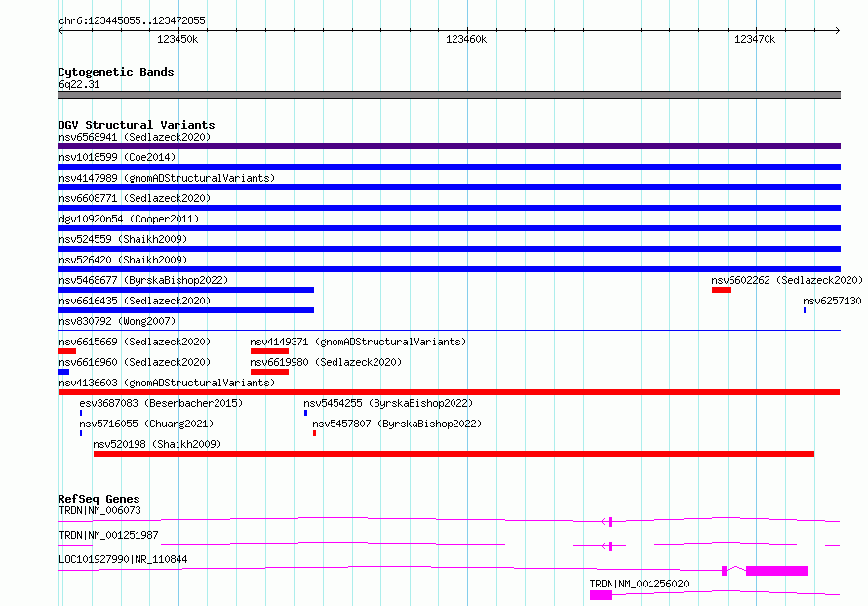
Task: Select LOC101927990|NR_110844 gene label
Action: (x=123, y=559)
